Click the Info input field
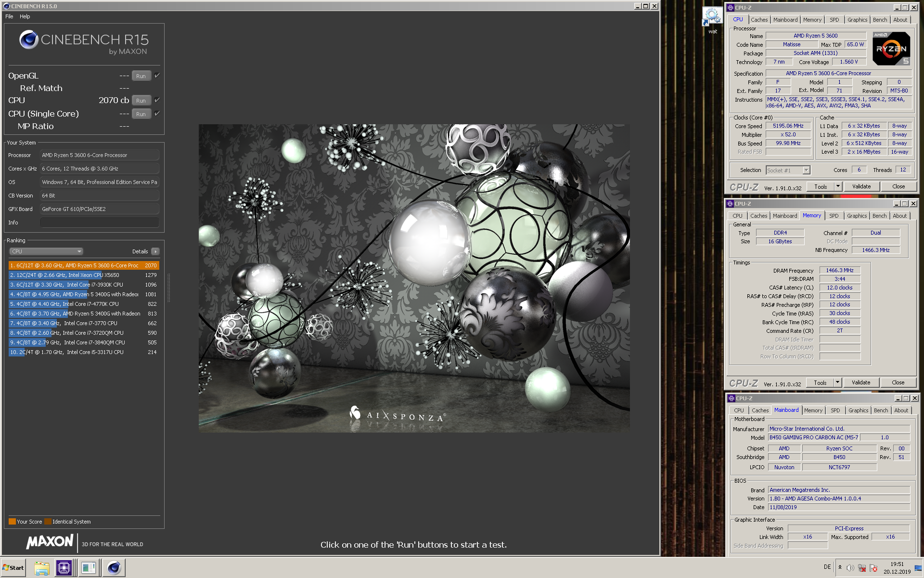Viewport: 924px width, 578px height. point(99,223)
